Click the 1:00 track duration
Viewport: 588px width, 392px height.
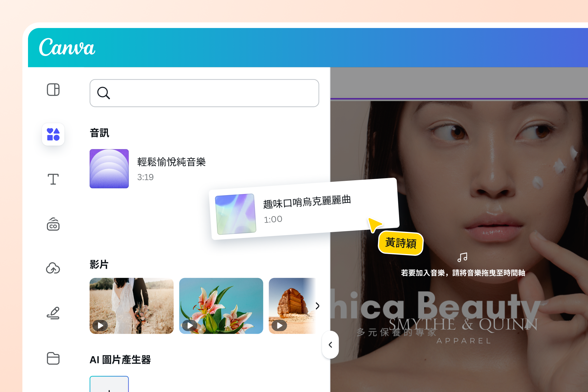[273, 219]
